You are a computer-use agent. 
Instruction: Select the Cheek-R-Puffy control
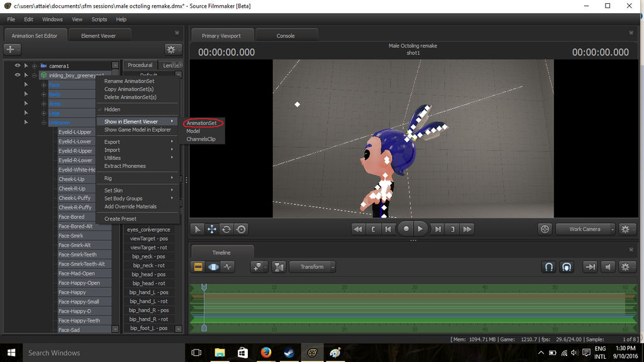pos(75,207)
